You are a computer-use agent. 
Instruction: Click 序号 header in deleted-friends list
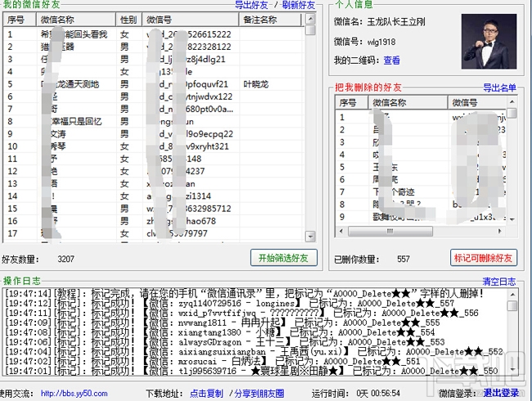click(351, 102)
